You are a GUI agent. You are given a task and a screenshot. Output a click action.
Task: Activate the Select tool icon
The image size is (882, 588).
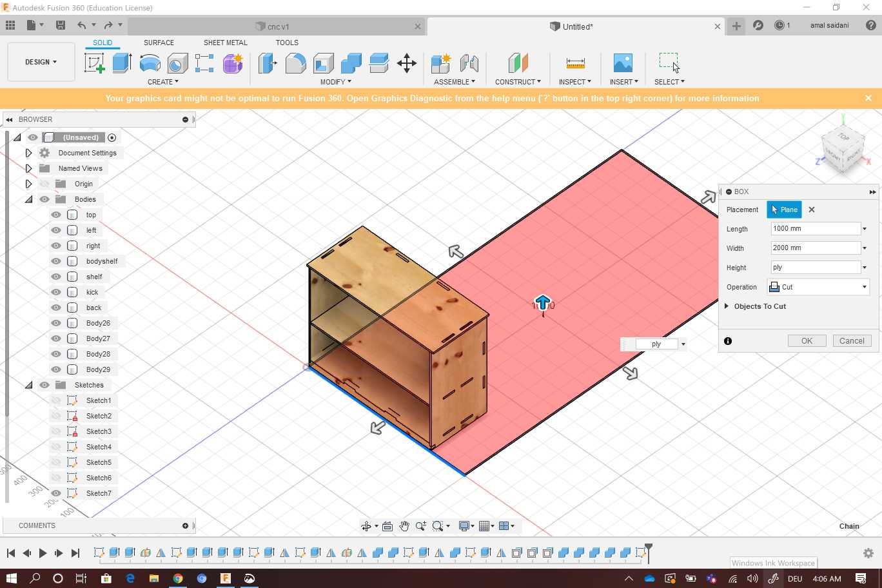coord(669,63)
